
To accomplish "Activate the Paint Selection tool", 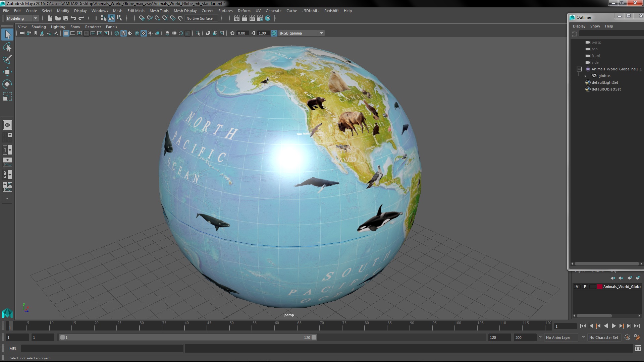I will [x=7, y=60].
